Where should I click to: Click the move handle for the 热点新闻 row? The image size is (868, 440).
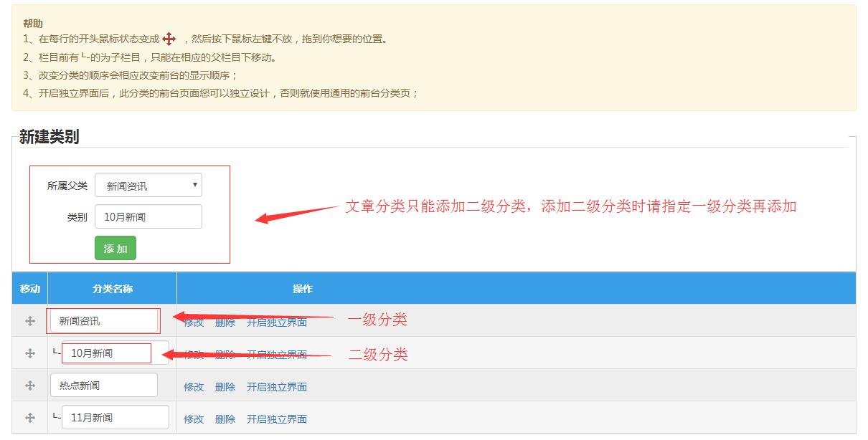(x=30, y=386)
